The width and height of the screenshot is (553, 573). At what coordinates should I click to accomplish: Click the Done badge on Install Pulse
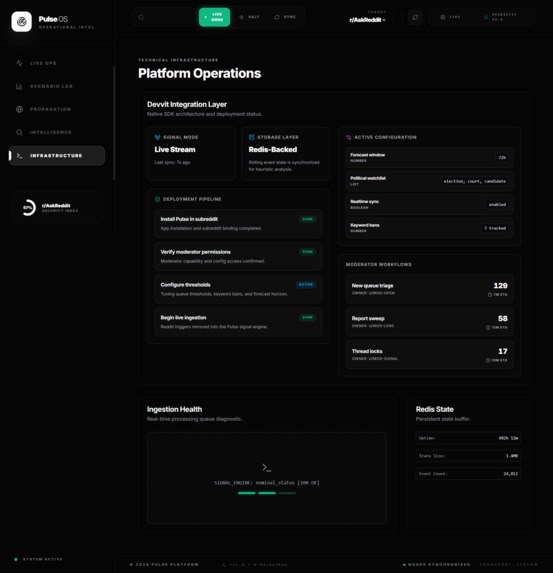(307, 219)
